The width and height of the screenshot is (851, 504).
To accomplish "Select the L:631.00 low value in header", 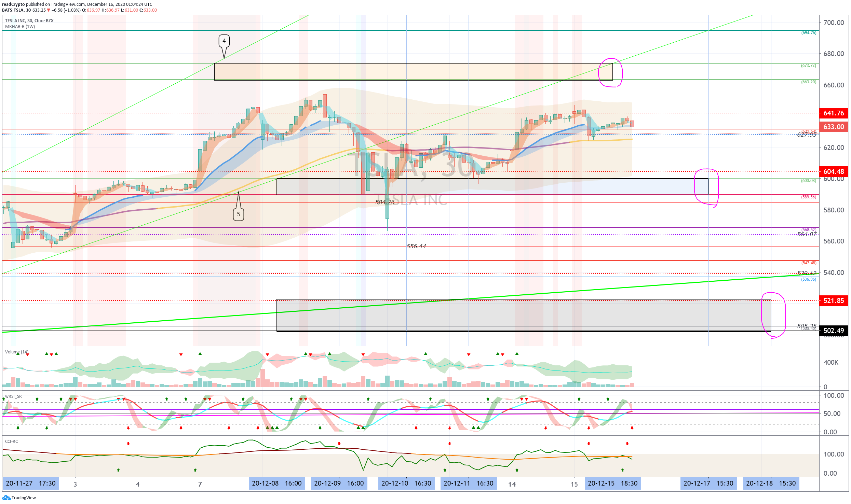I will (x=130, y=10).
